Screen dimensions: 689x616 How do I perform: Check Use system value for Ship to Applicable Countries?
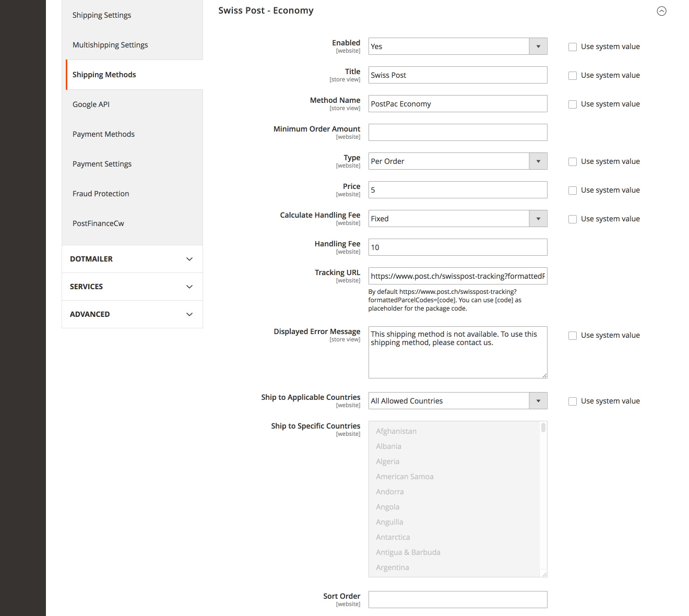tap(573, 401)
